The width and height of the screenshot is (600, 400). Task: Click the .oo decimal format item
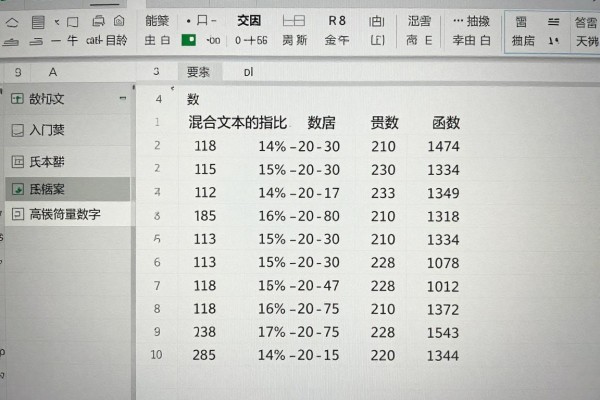(213, 40)
